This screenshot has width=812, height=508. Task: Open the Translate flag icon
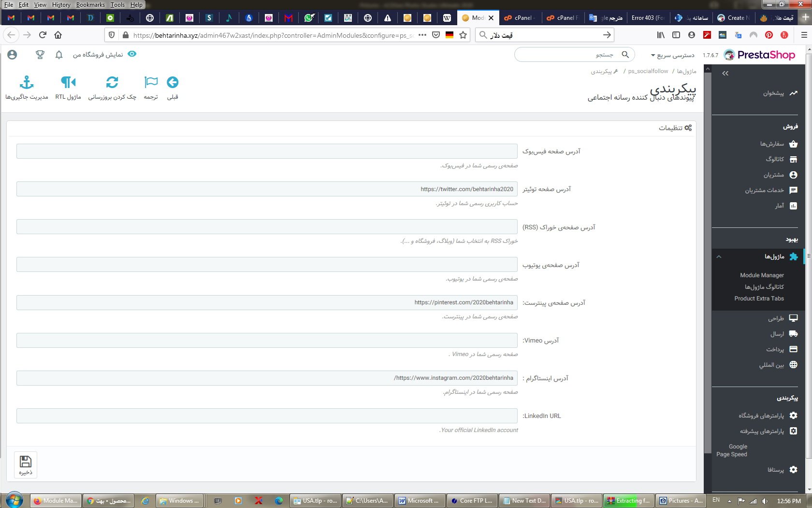pyautogui.click(x=151, y=83)
